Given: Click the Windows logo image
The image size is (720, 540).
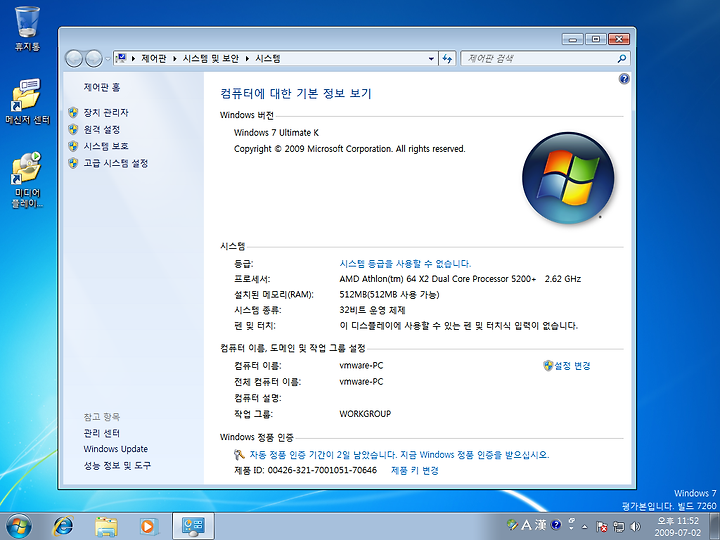Looking at the screenshot, I should click(x=568, y=178).
